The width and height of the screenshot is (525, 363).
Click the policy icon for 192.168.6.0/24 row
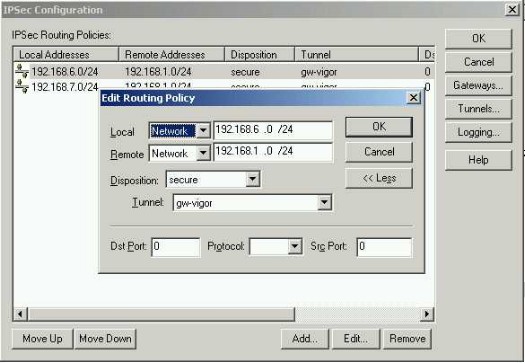click(22, 71)
